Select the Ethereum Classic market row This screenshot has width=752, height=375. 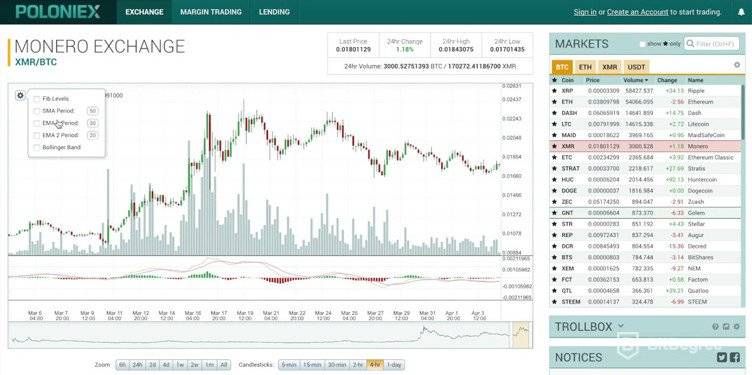[646, 157]
